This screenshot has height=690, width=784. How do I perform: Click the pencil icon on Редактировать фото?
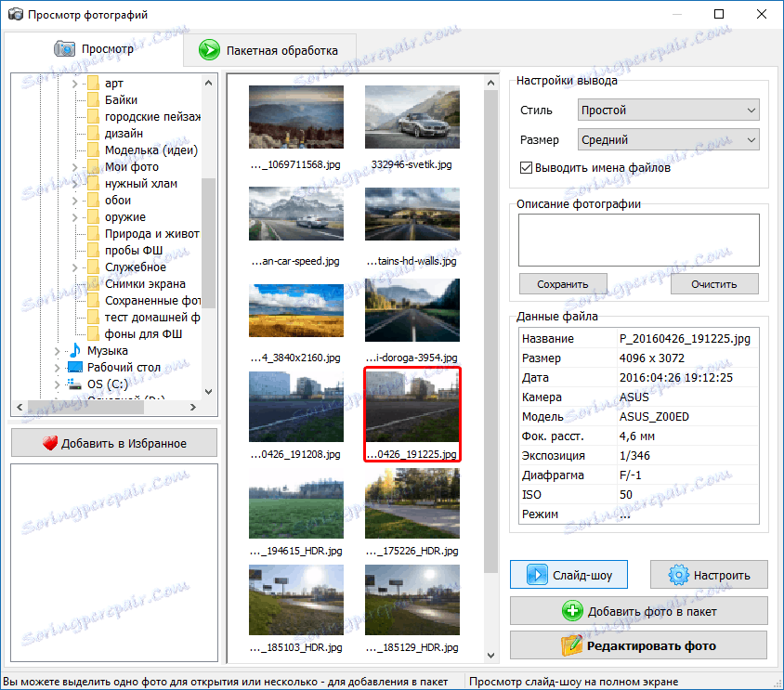click(x=571, y=645)
